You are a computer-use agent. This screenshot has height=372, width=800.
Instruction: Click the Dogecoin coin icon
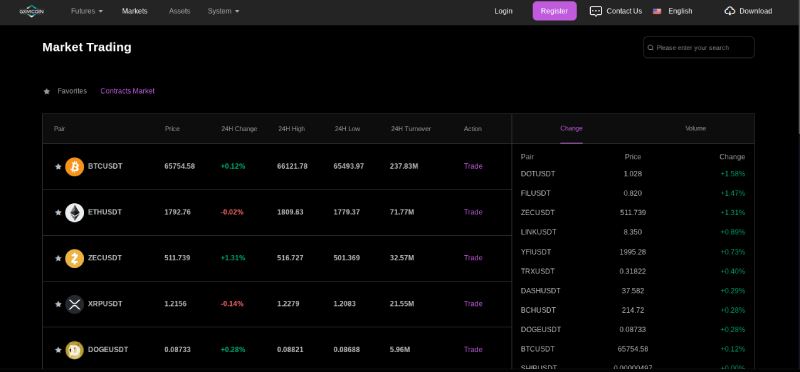point(74,350)
